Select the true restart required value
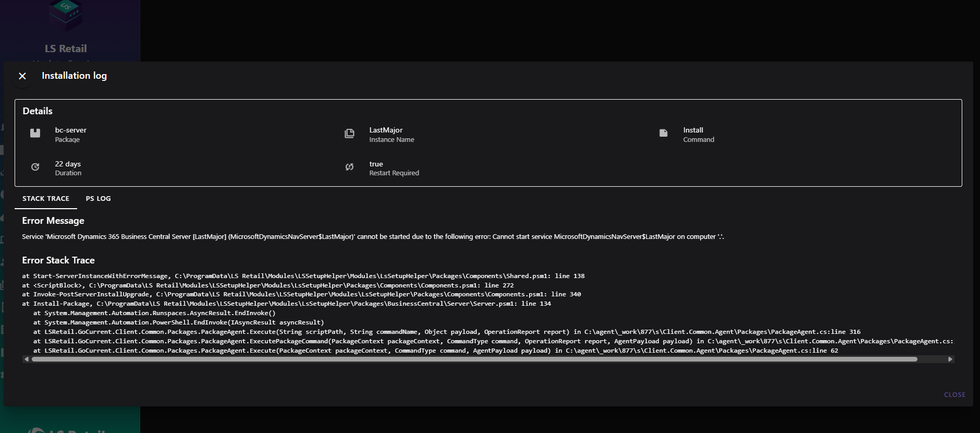This screenshot has width=980, height=433. (376, 164)
